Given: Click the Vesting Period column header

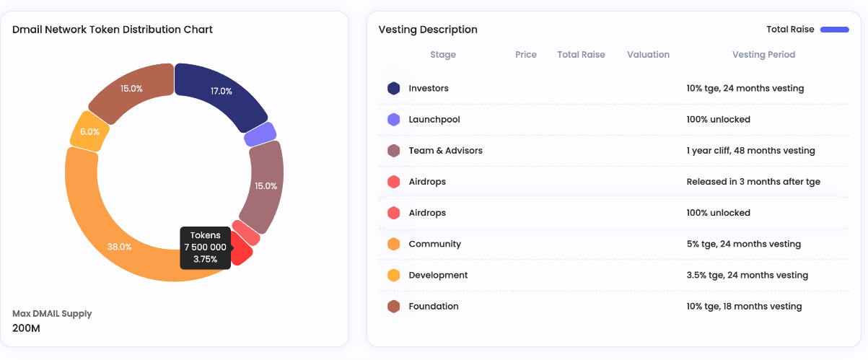Looking at the screenshot, I should [x=763, y=55].
